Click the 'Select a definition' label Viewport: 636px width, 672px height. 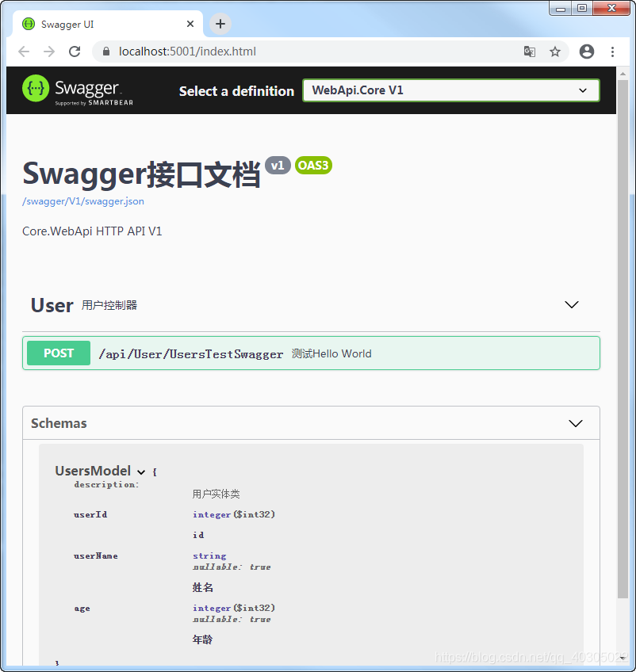click(x=237, y=91)
